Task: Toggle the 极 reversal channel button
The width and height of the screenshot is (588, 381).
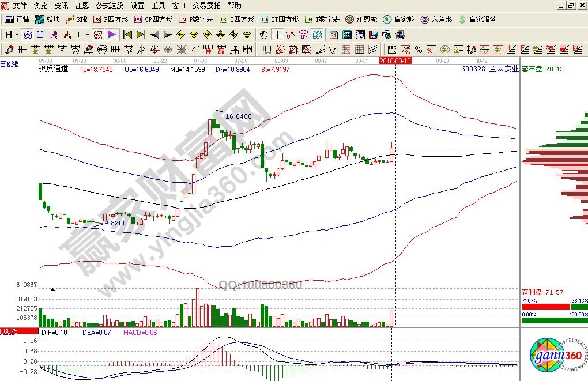Action: (x=97, y=34)
